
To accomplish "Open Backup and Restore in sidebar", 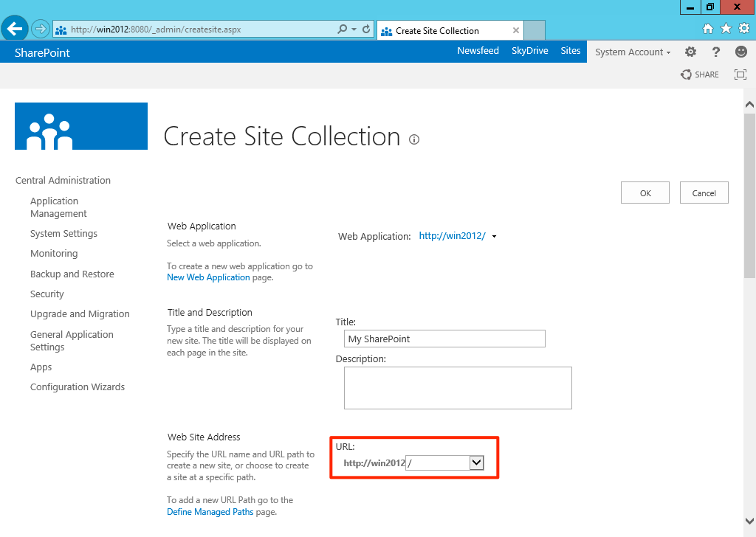I will (x=72, y=274).
